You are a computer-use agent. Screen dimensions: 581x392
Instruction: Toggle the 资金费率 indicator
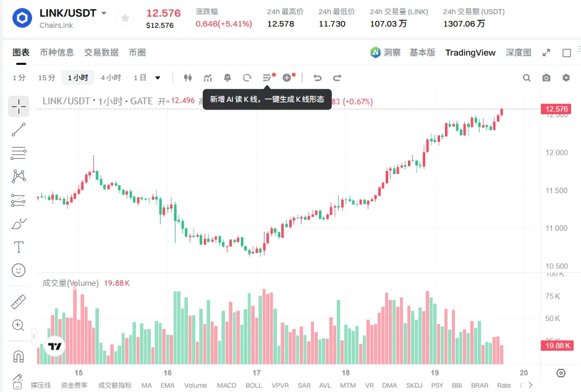(74, 385)
